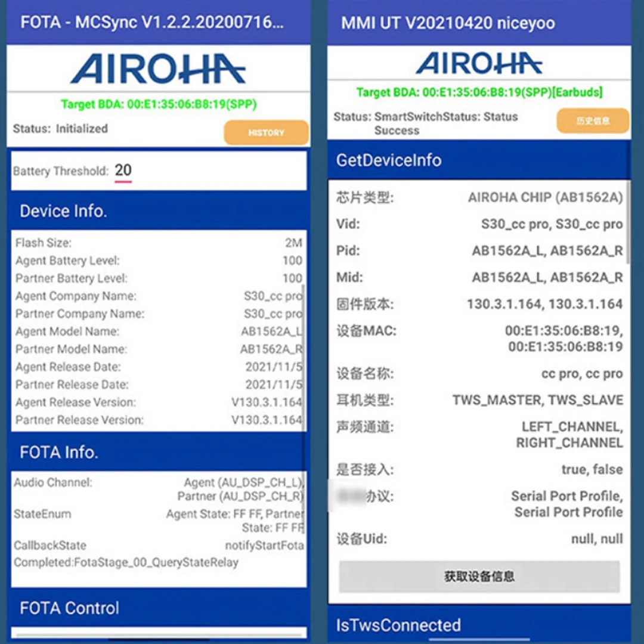Select Completed:FotaStage_00_QueryStateRelay text

coord(126,562)
